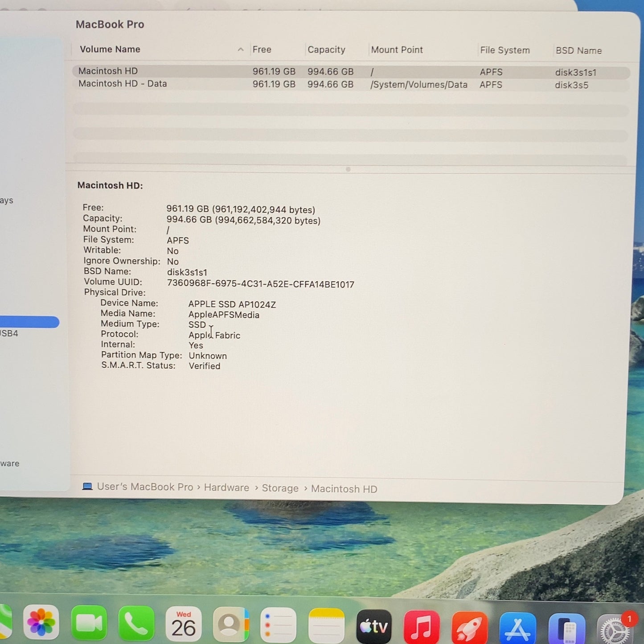Select the Macintosh HD - Data volume row
644x644 pixels.
[x=351, y=84]
